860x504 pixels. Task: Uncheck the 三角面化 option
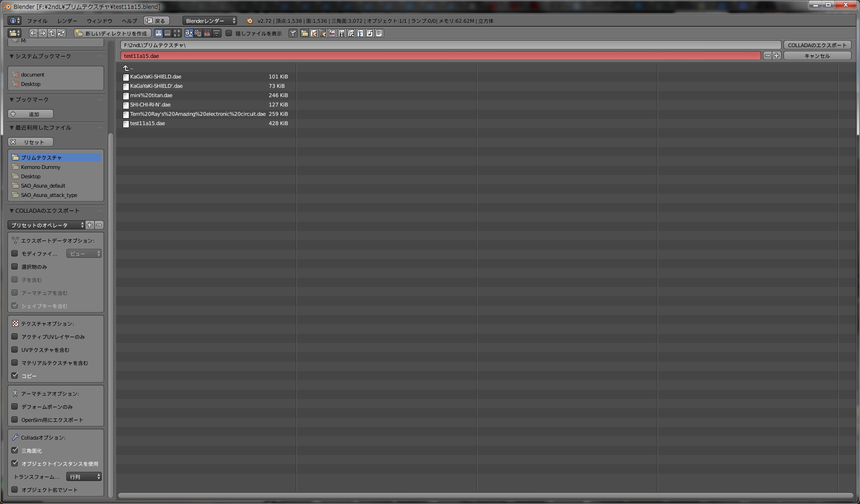15,450
